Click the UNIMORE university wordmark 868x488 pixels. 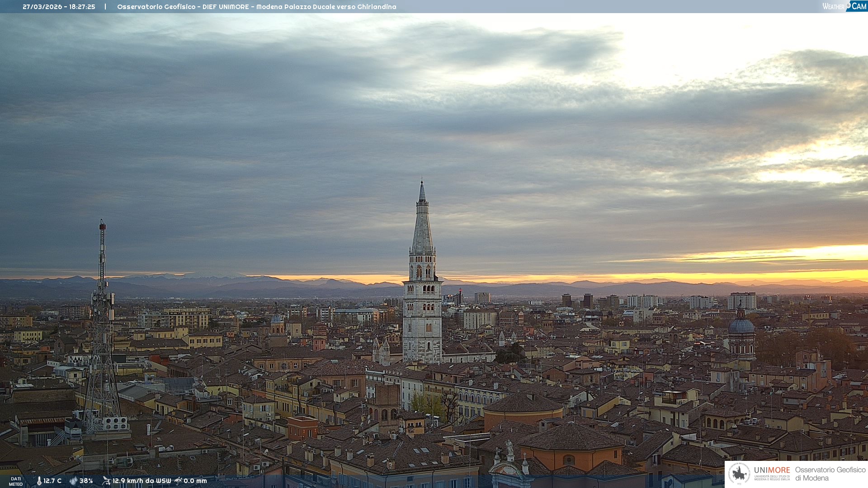pyautogui.click(x=772, y=470)
